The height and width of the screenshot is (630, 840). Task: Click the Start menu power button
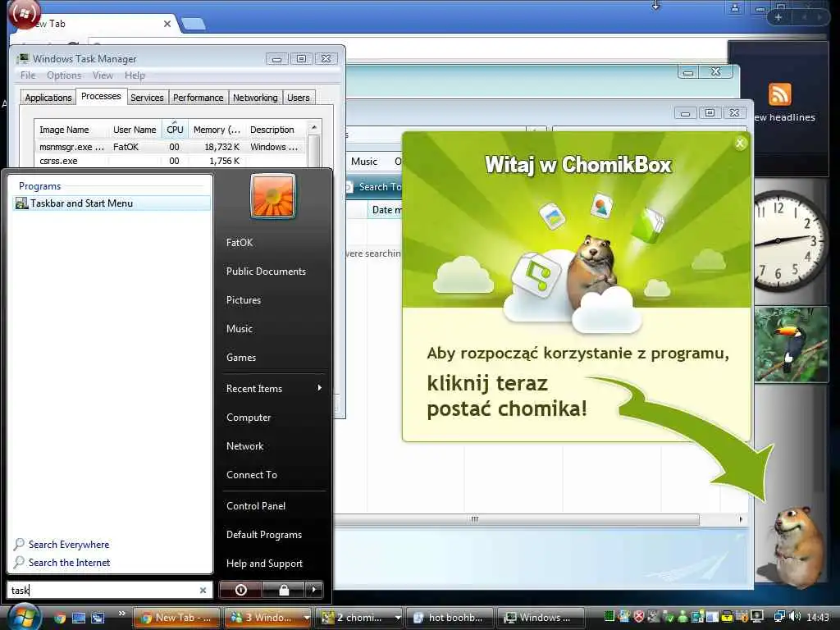coord(240,590)
